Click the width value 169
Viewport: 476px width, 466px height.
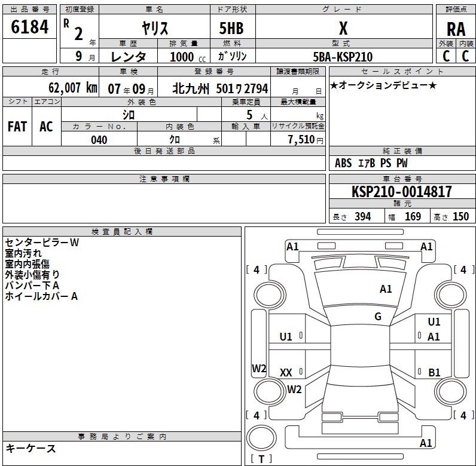pyautogui.click(x=413, y=217)
